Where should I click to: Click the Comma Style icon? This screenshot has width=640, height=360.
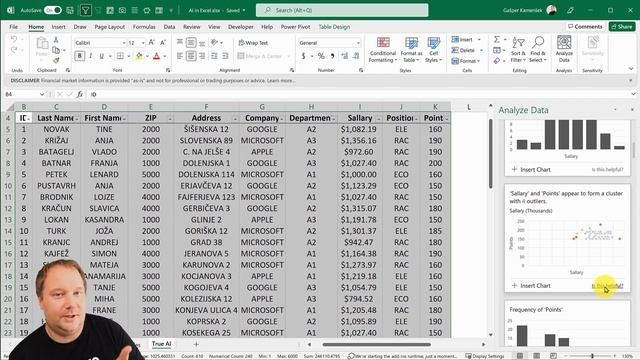pyautogui.click(x=333, y=56)
